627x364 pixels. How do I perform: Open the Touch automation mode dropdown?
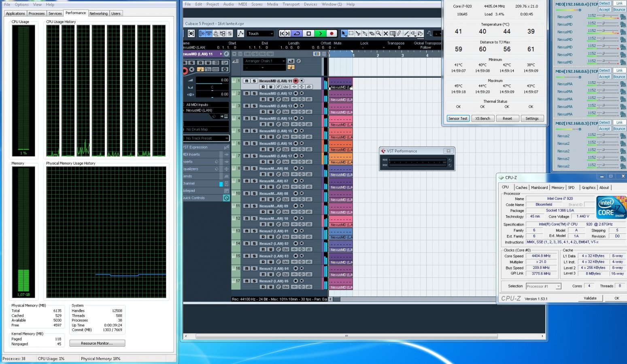tap(260, 34)
